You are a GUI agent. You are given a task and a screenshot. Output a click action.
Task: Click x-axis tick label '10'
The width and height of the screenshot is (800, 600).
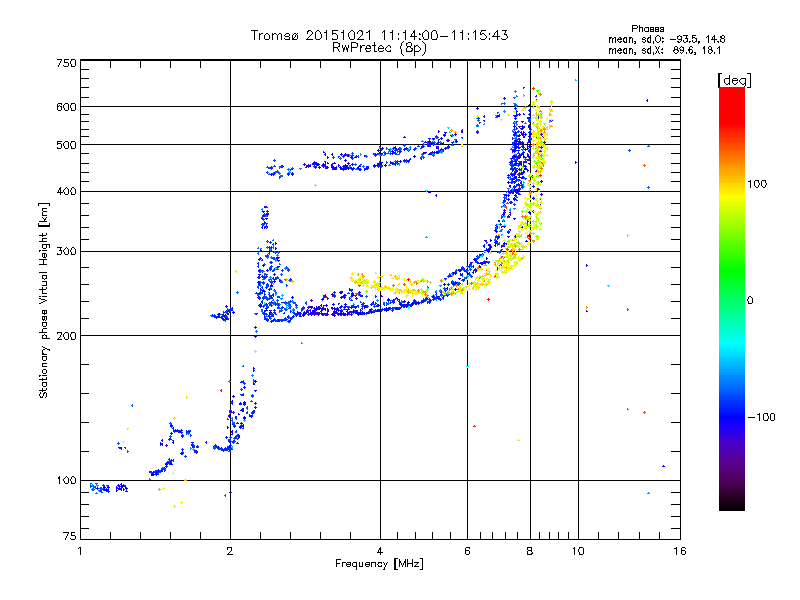pos(578,551)
